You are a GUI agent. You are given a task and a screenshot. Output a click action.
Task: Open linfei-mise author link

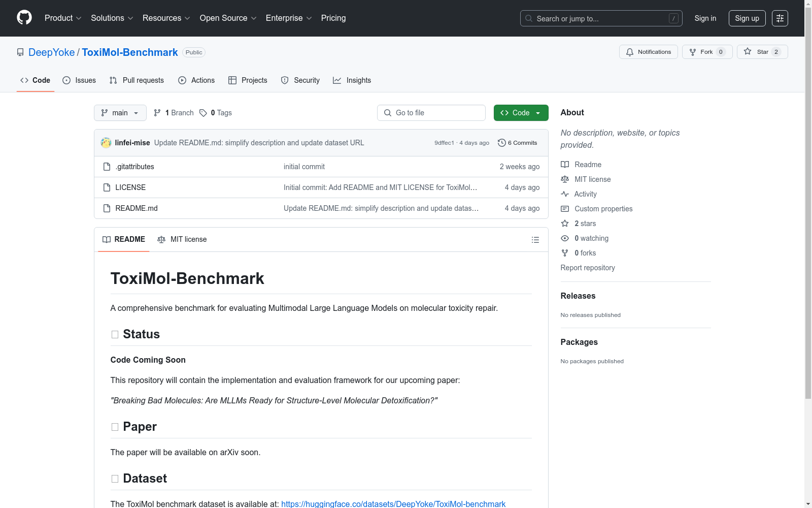[x=132, y=143]
